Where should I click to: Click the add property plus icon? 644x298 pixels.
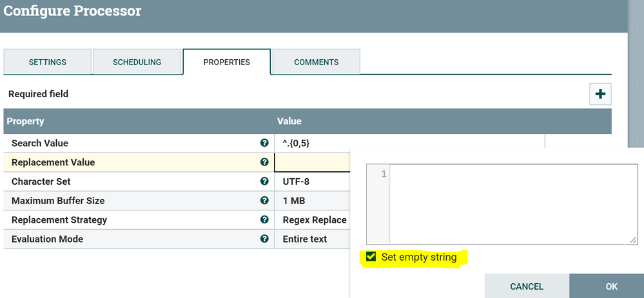click(600, 94)
